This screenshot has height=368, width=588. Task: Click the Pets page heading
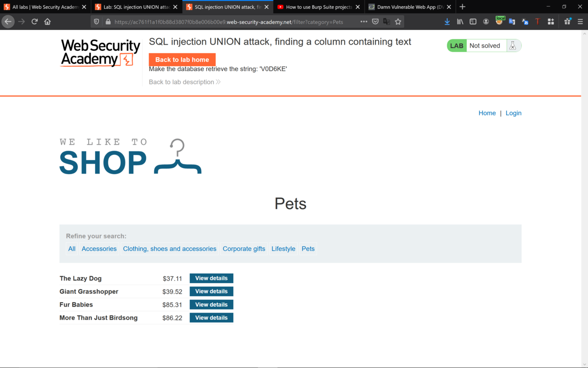click(291, 204)
